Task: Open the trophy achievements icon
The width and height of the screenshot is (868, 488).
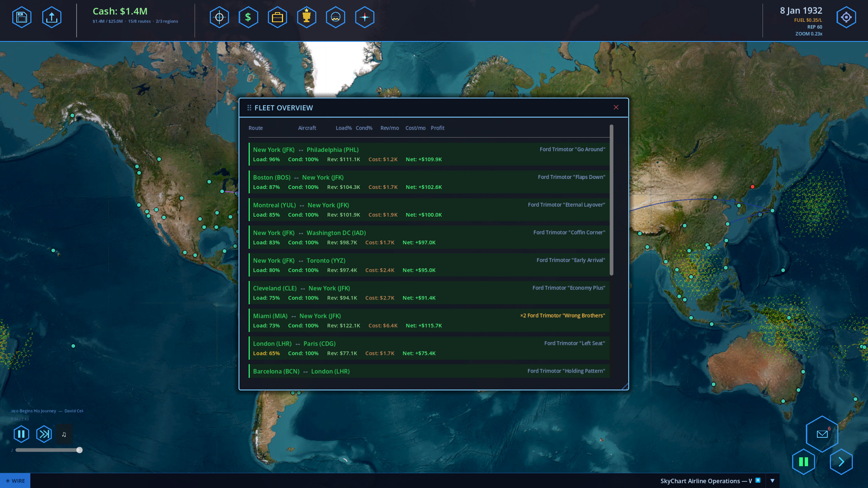Action: [x=306, y=17]
